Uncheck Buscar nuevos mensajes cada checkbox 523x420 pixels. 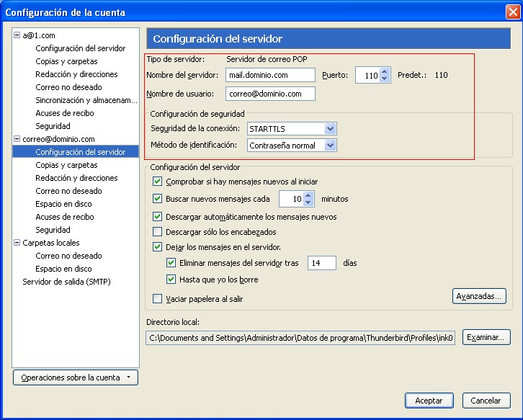tap(158, 199)
